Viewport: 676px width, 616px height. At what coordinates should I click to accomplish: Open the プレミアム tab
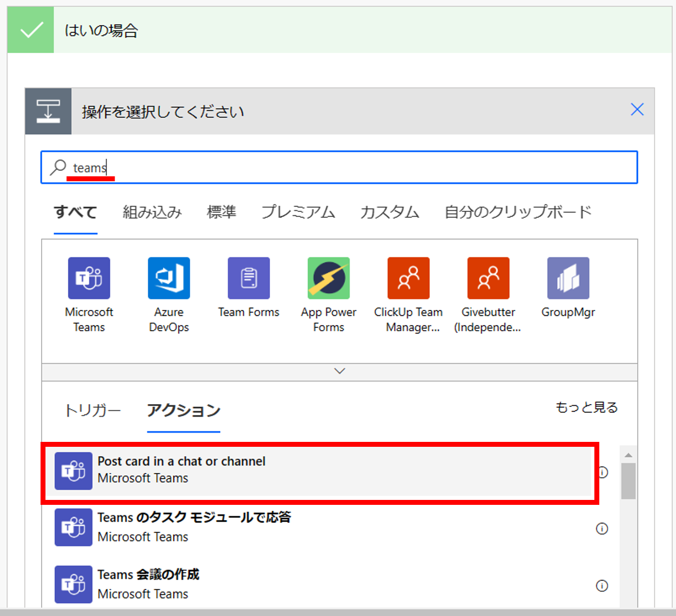coord(298,212)
